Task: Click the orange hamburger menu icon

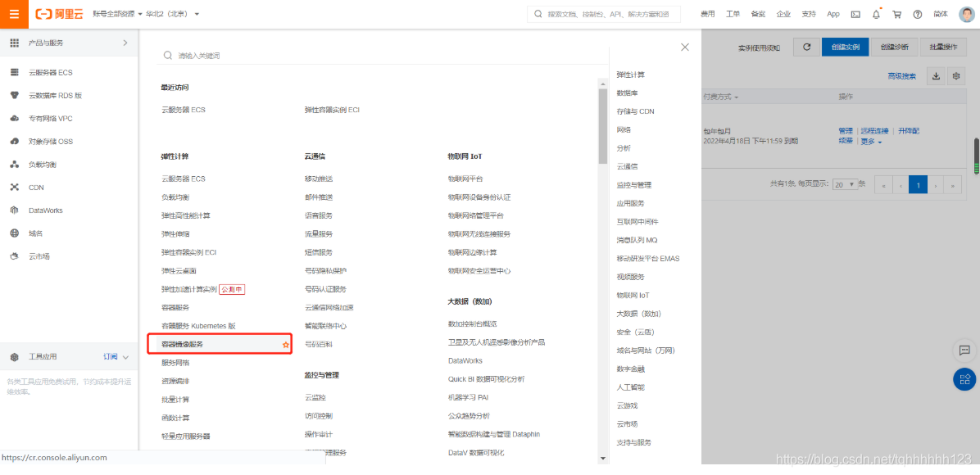Action: tap(14, 14)
